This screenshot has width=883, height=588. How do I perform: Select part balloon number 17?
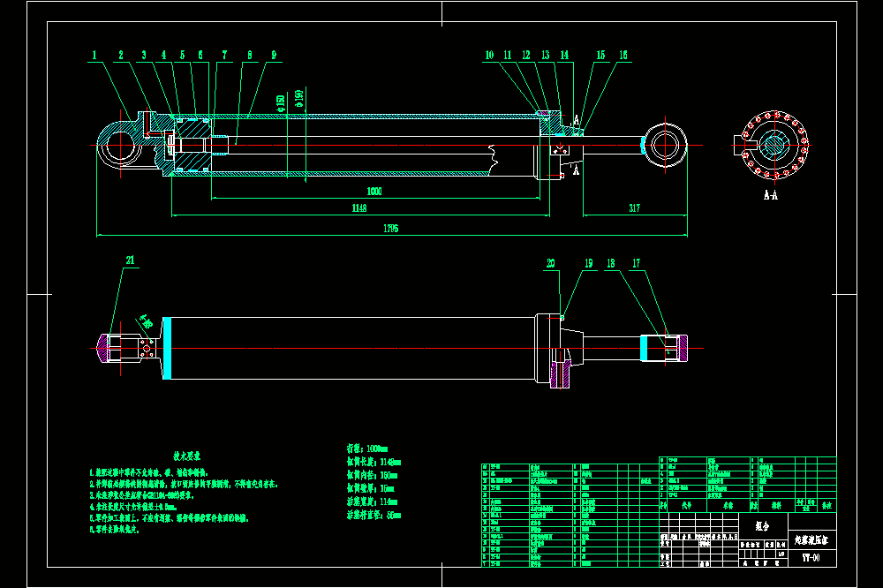637,264
